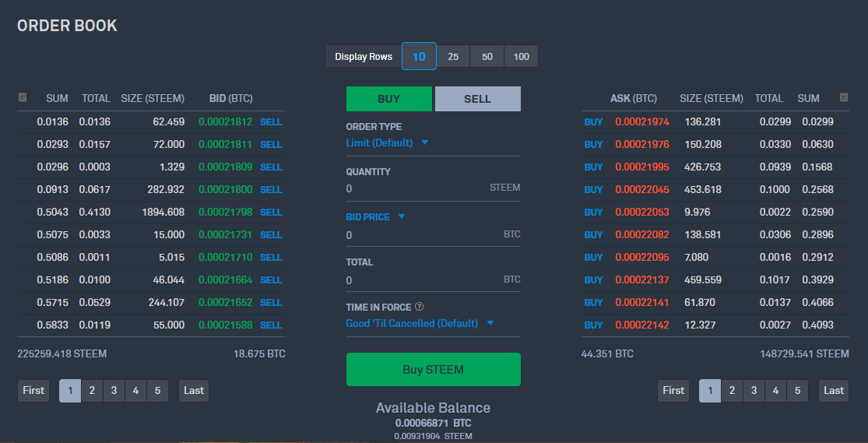
Task: Select bids page 1
Action: [x=70, y=390]
